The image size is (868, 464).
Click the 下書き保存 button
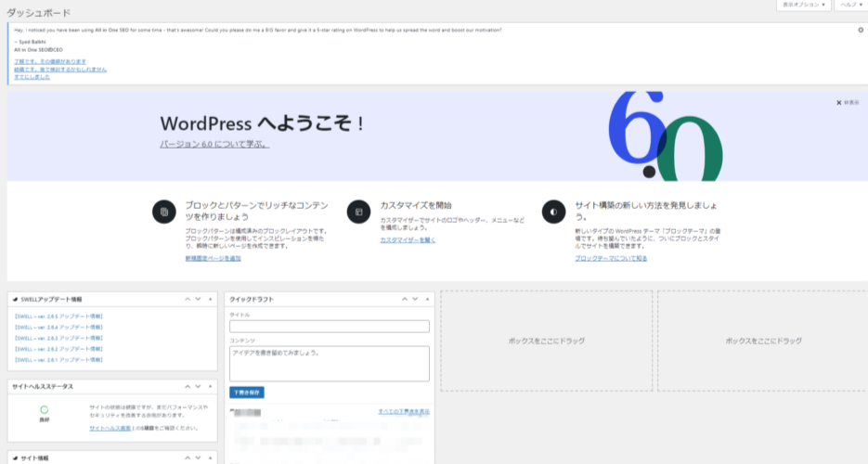(x=247, y=393)
